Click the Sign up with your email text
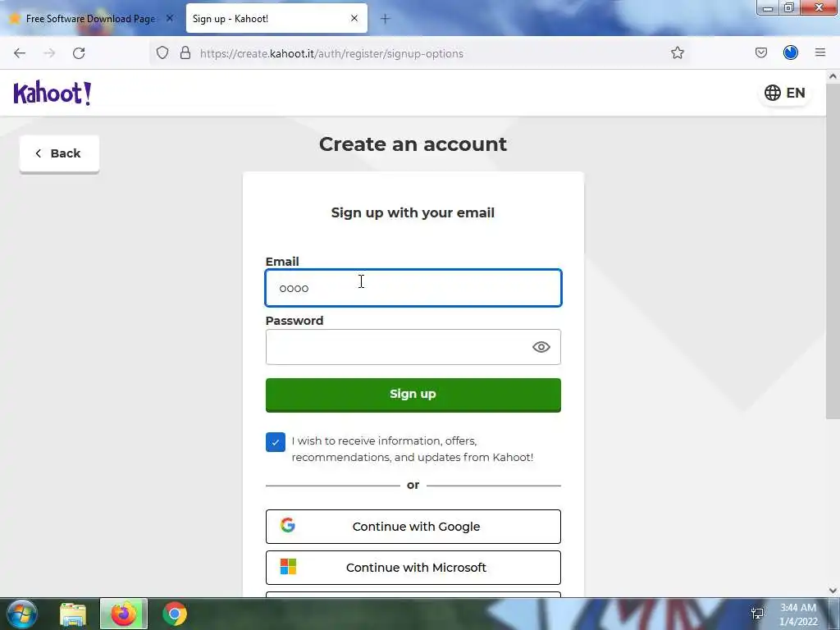This screenshot has height=630, width=840. tap(413, 212)
